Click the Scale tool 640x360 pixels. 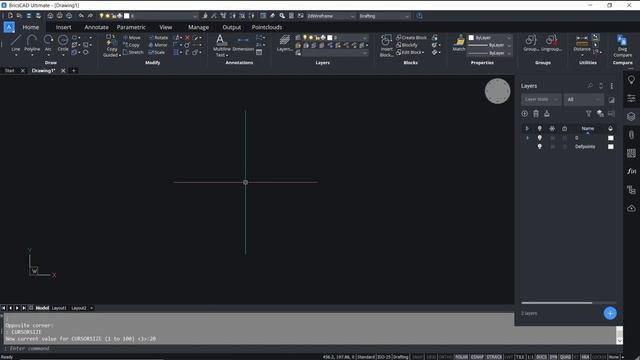(157, 52)
